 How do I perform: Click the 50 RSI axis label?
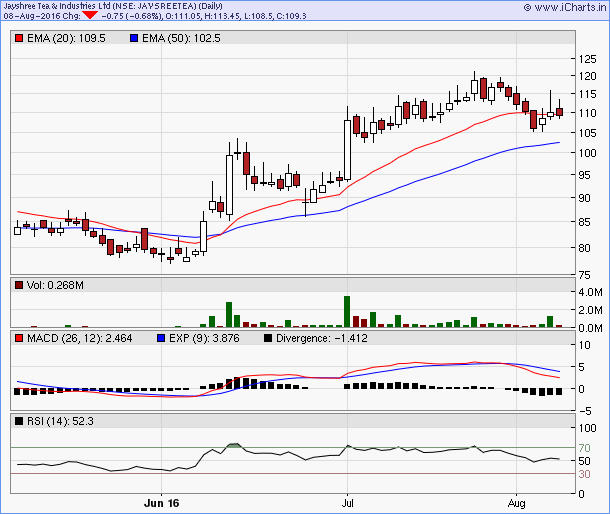[584, 461]
